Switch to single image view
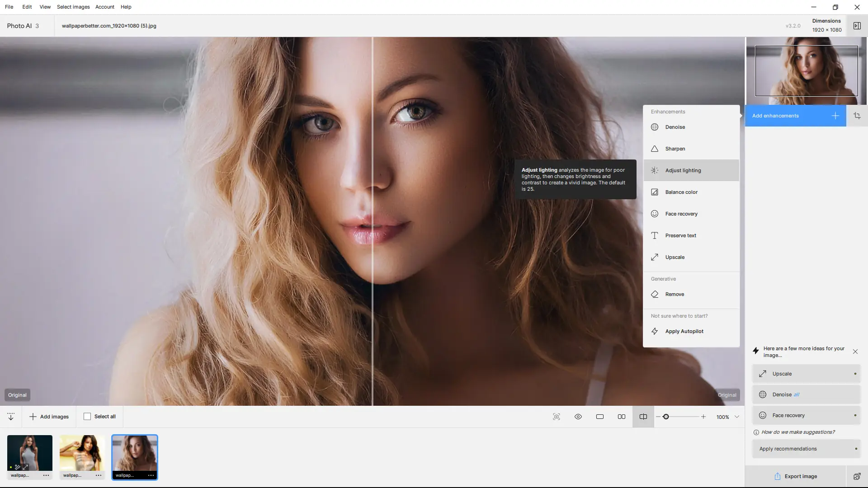868x488 pixels. 599,417
